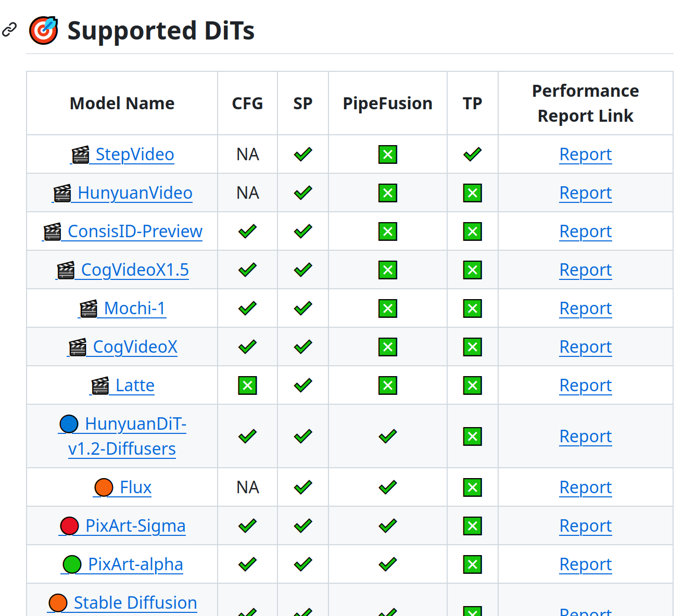Click HunyuanVideo's TP X mark
The image size is (696, 616).
tap(473, 193)
